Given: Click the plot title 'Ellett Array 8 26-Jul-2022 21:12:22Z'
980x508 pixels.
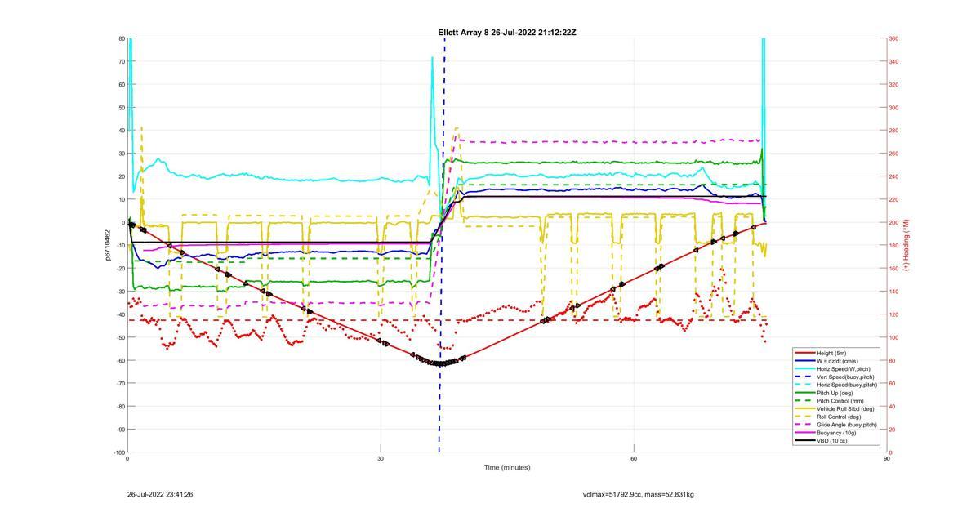Looking at the screenshot, I should [x=506, y=33].
